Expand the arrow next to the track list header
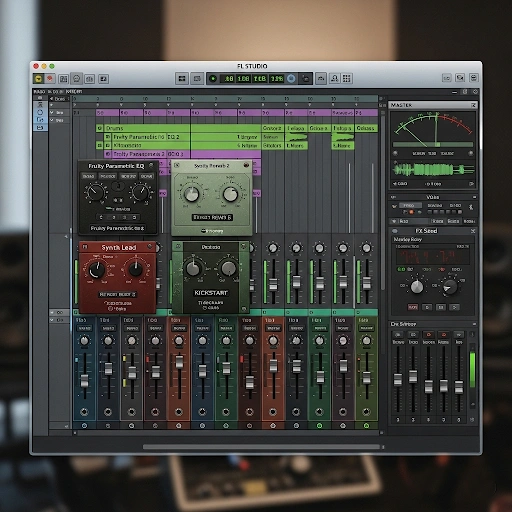 [52, 99]
